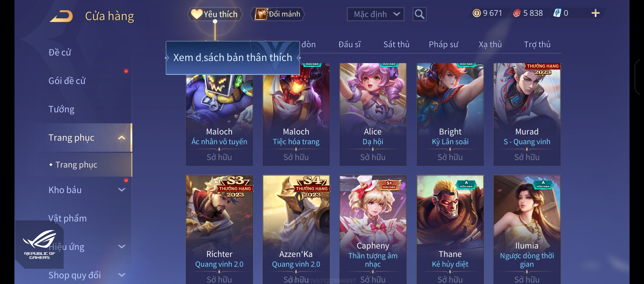Open the Gói đề cử section
Image resolution: width=644 pixels, height=284 pixels.
pos(67,81)
